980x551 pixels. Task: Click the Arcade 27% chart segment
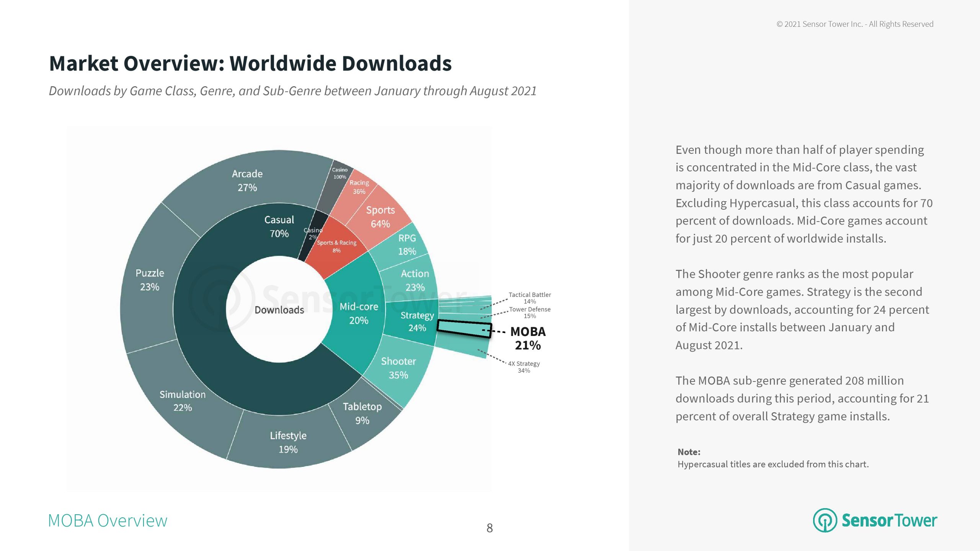coord(247,181)
